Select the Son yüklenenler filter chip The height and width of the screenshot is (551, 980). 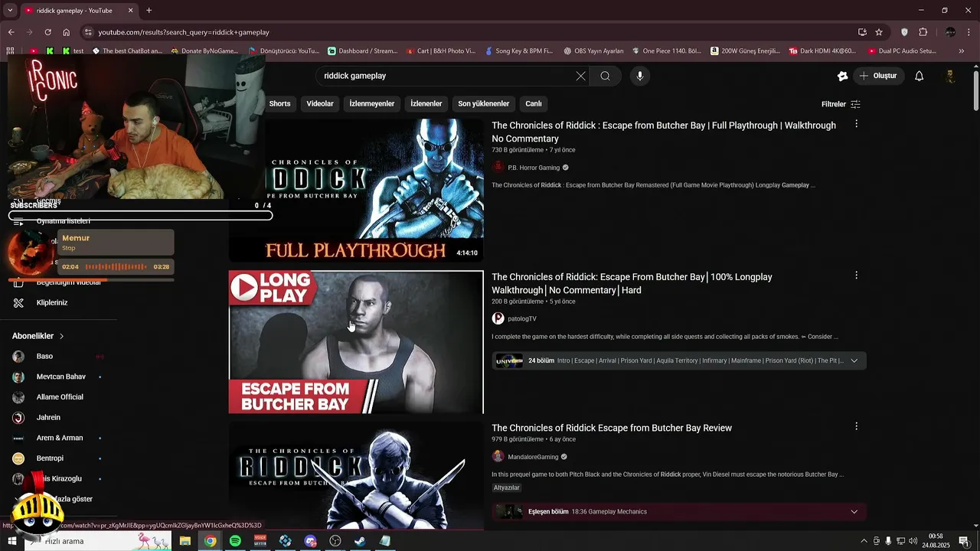pyautogui.click(x=484, y=103)
